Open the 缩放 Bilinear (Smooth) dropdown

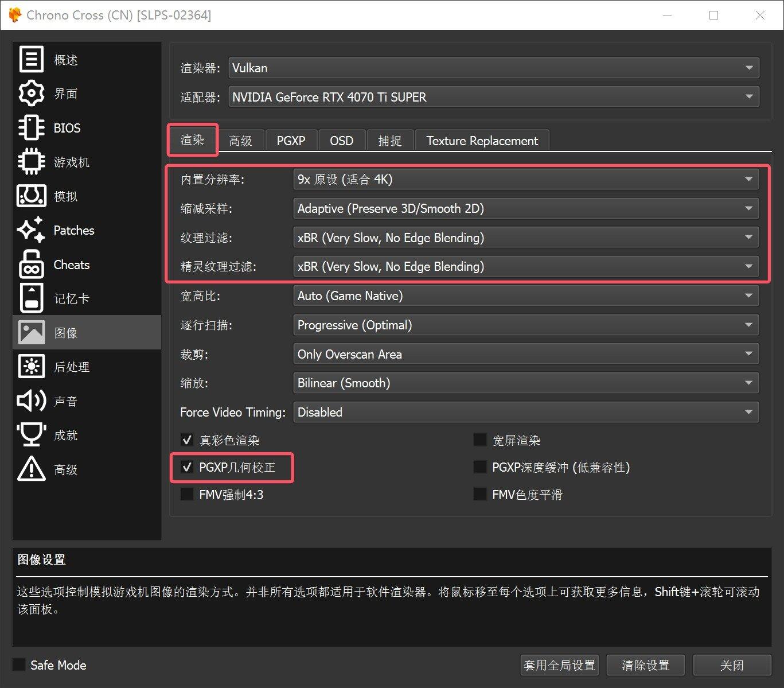click(x=525, y=383)
